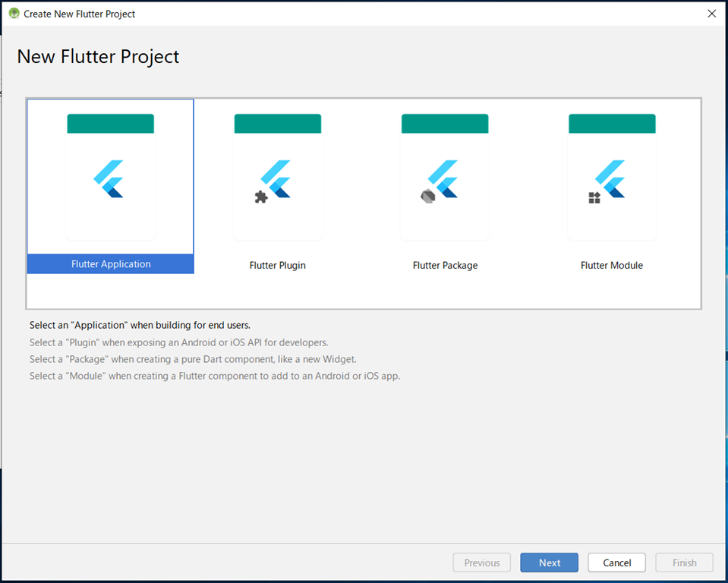Click the "Select a Package" description text
This screenshot has height=583, width=728.
[x=192, y=359]
